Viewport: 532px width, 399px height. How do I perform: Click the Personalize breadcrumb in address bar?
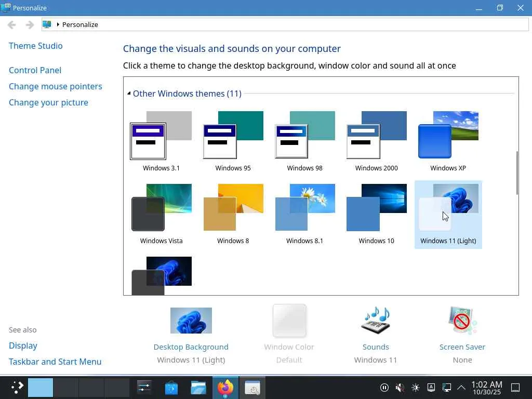[x=80, y=24]
